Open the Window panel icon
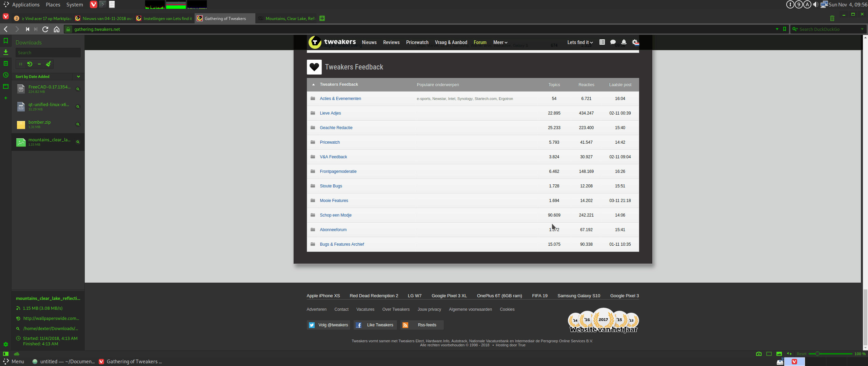This screenshot has width=868, height=366. tap(6, 86)
